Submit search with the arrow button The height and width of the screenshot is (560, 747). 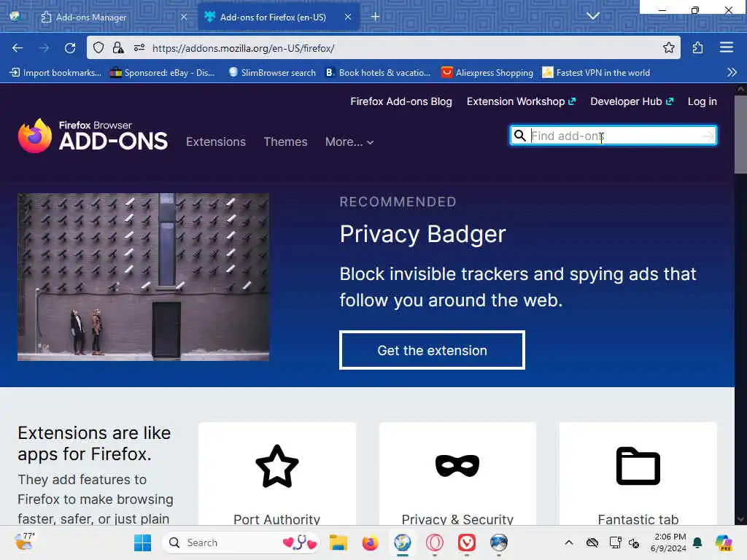click(x=708, y=136)
